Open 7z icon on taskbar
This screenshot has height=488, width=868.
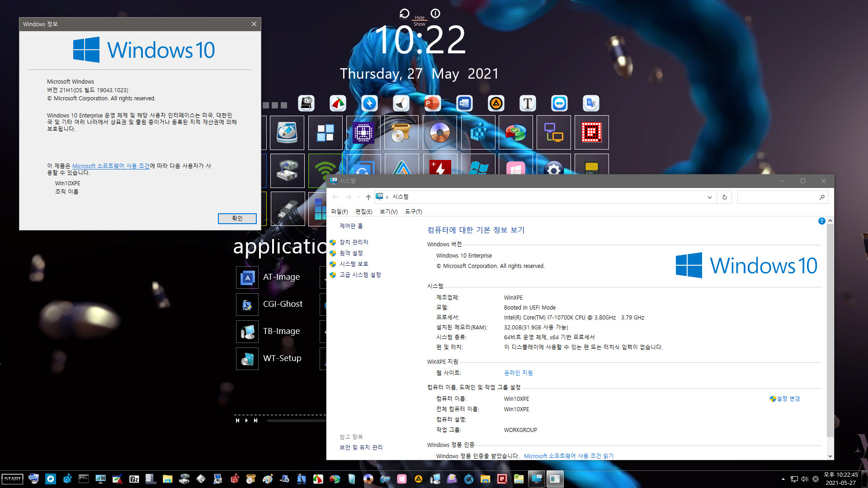pos(134,479)
